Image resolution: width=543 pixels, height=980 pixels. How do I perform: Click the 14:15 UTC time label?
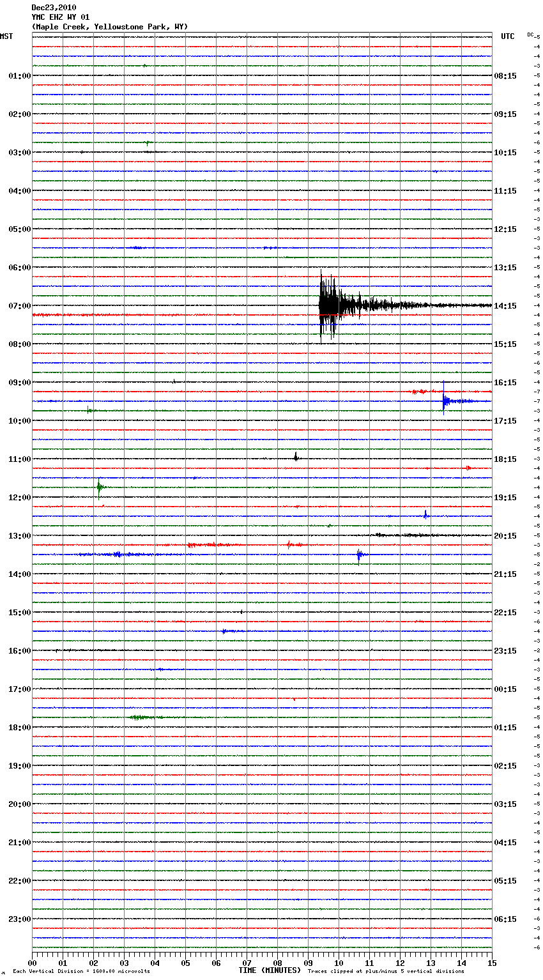pos(505,306)
